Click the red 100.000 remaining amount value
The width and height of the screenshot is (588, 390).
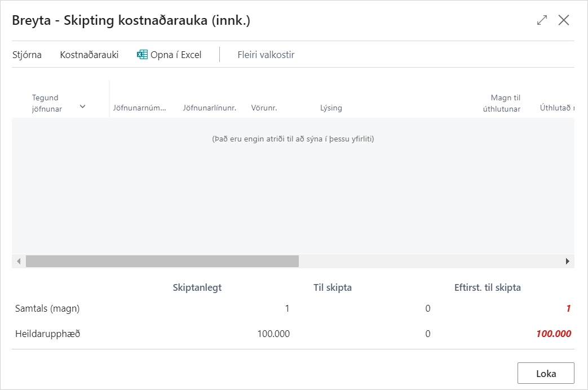[553, 334]
